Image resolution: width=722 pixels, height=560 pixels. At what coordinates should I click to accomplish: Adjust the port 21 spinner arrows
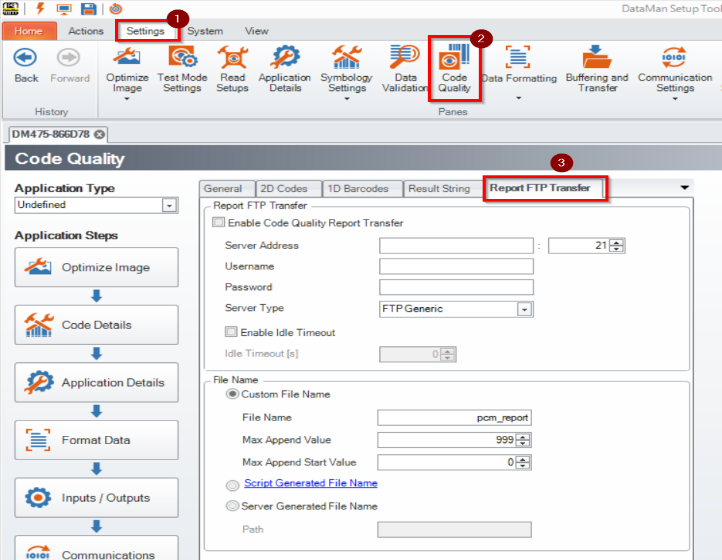tap(617, 245)
